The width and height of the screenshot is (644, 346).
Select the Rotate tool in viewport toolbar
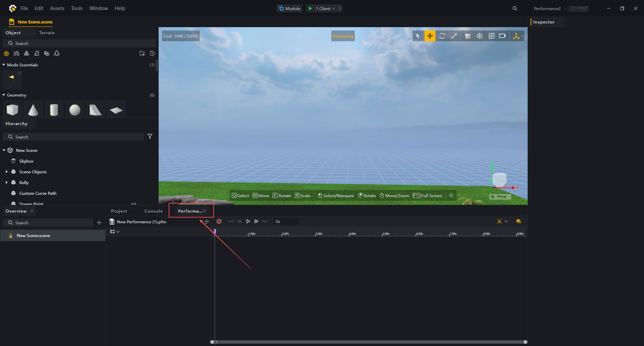click(442, 36)
